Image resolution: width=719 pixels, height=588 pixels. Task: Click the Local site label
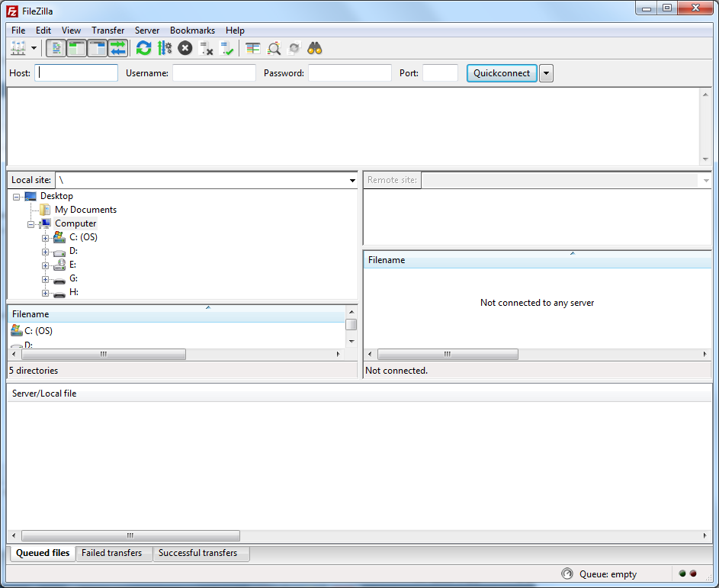30,180
